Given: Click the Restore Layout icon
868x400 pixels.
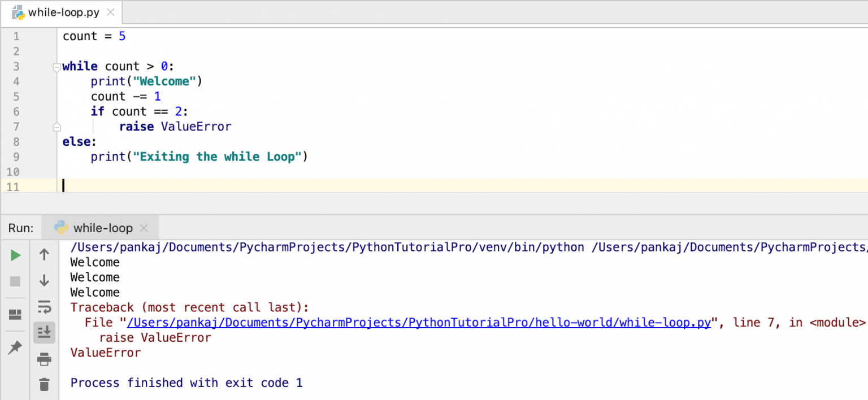Looking at the screenshot, I should tap(15, 315).
